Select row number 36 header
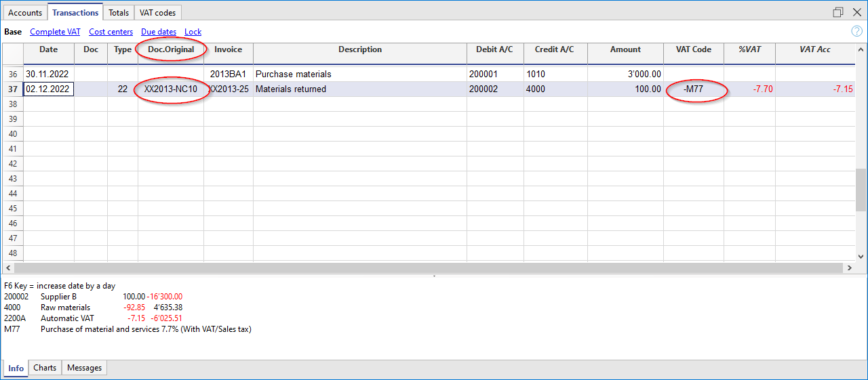868x380 pixels. click(13, 74)
